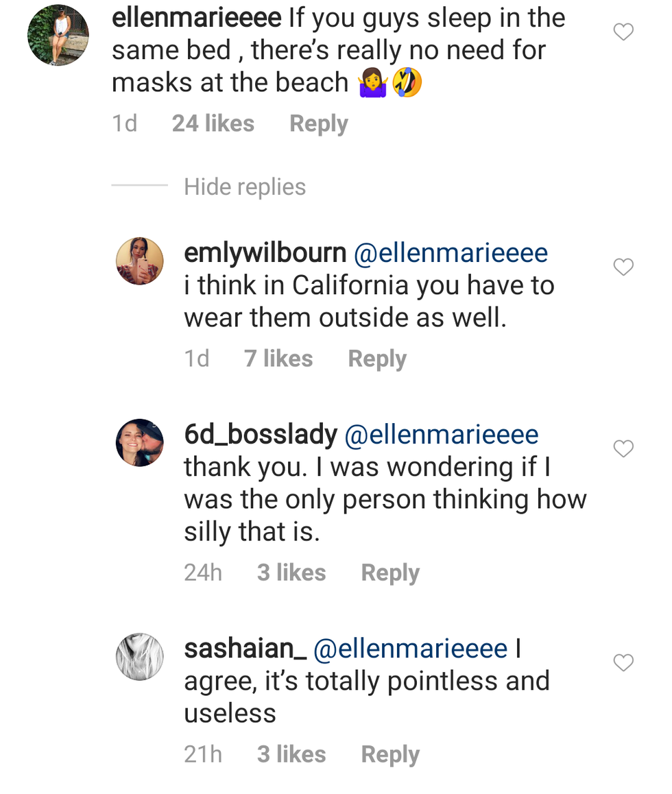This screenshot has width=672, height=794.
Task: Visit the emlywilbourn username link
Action: coord(265,253)
